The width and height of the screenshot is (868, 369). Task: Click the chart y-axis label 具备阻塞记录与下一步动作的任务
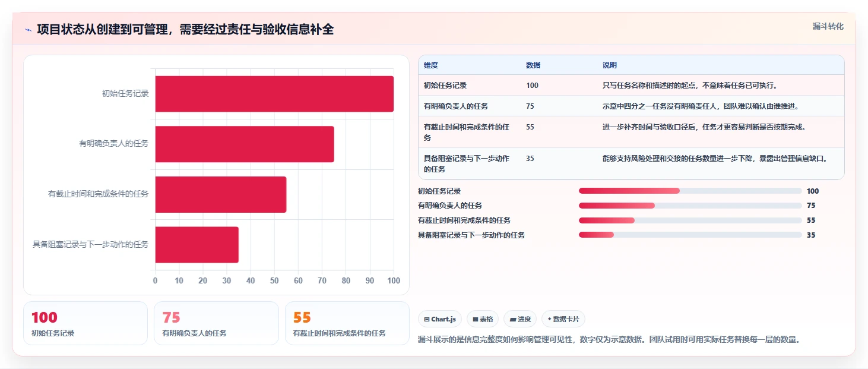click(90, 244)
